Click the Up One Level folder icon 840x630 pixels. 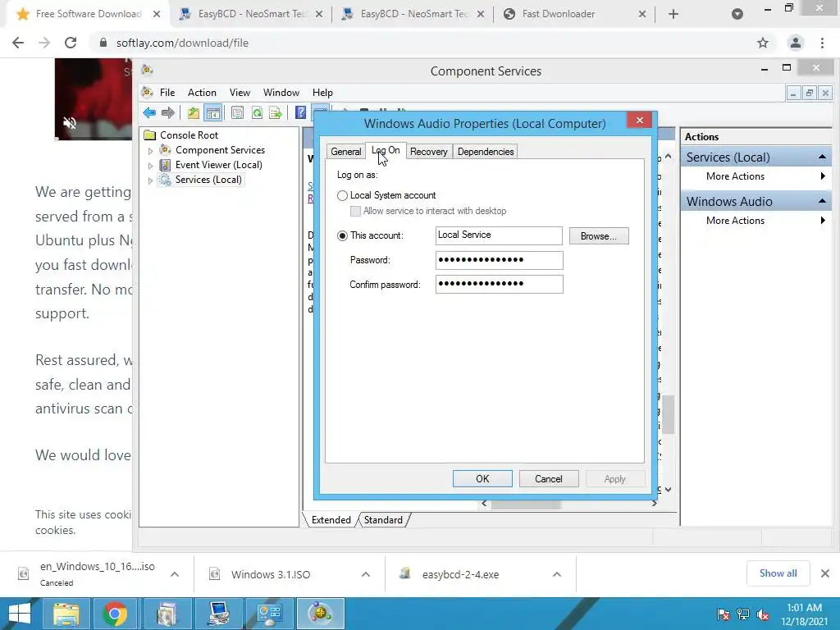click(x=194, y=112)
